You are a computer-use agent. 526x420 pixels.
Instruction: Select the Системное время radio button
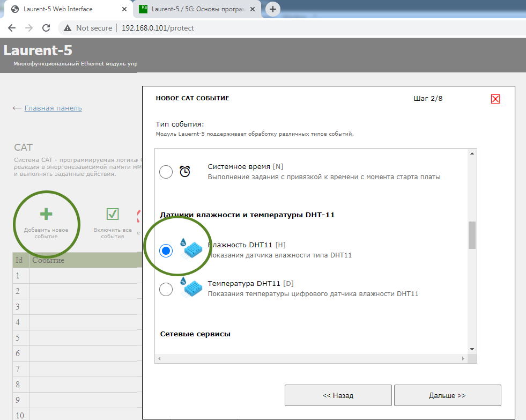tap(166, 172)
